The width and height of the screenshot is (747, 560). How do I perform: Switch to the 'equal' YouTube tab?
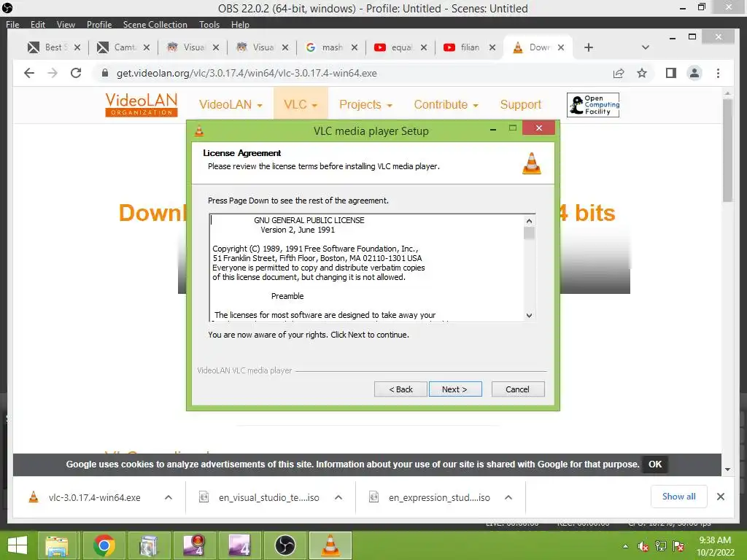pyautogui.click(x=395, y=47)
